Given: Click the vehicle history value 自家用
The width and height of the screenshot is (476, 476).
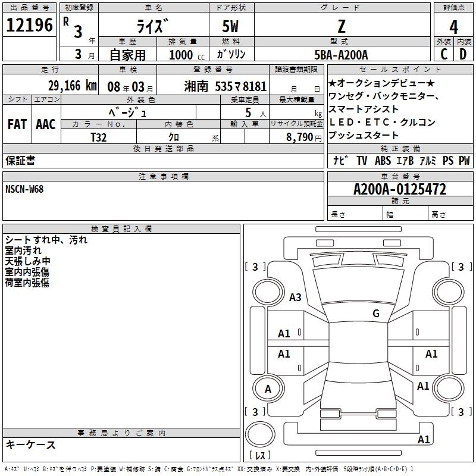Looking at the screenshot, I should (x=127, y=55).
